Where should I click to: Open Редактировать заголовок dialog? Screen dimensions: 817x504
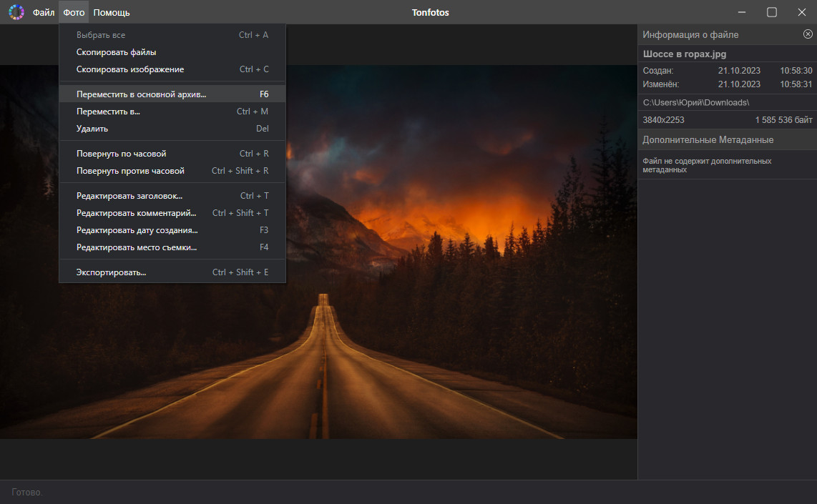[129, 196]
